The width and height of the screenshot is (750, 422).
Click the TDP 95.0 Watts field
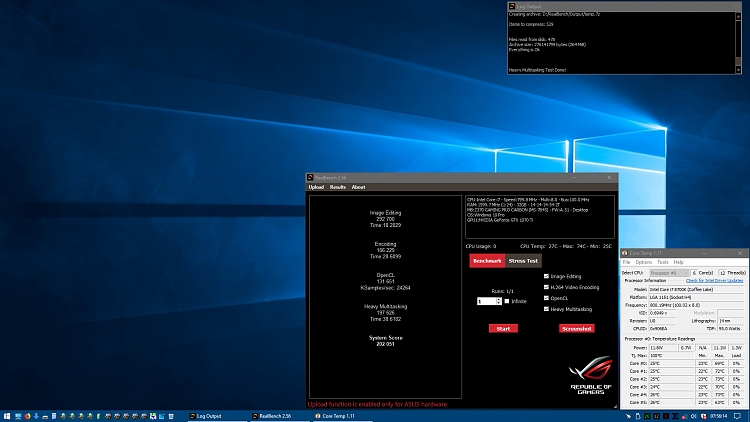coord(730,329)
